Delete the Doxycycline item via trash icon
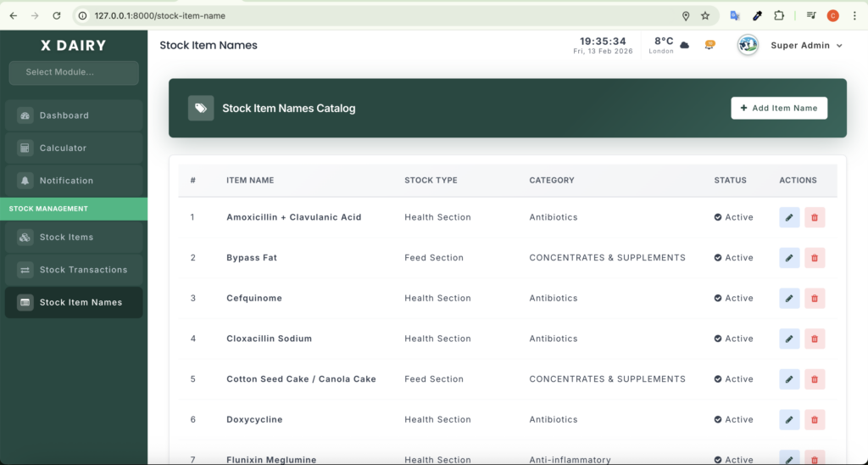 815,420
